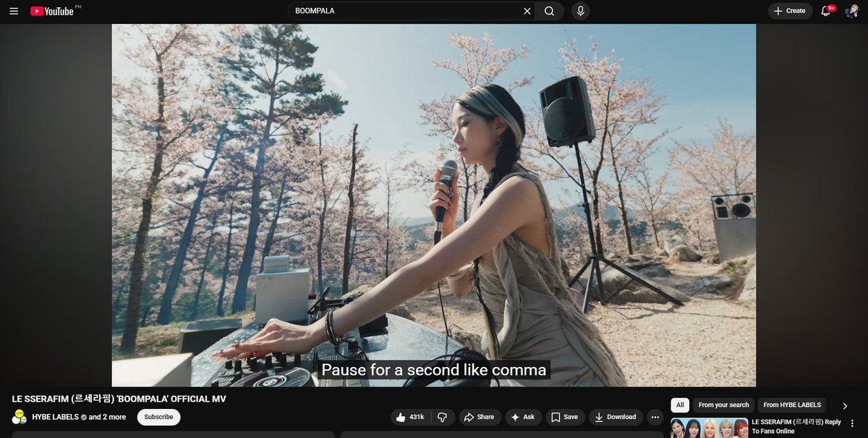Go to YouTube home via logo
Viewport: 868px width, 438px height.
(x=52, y=11)
